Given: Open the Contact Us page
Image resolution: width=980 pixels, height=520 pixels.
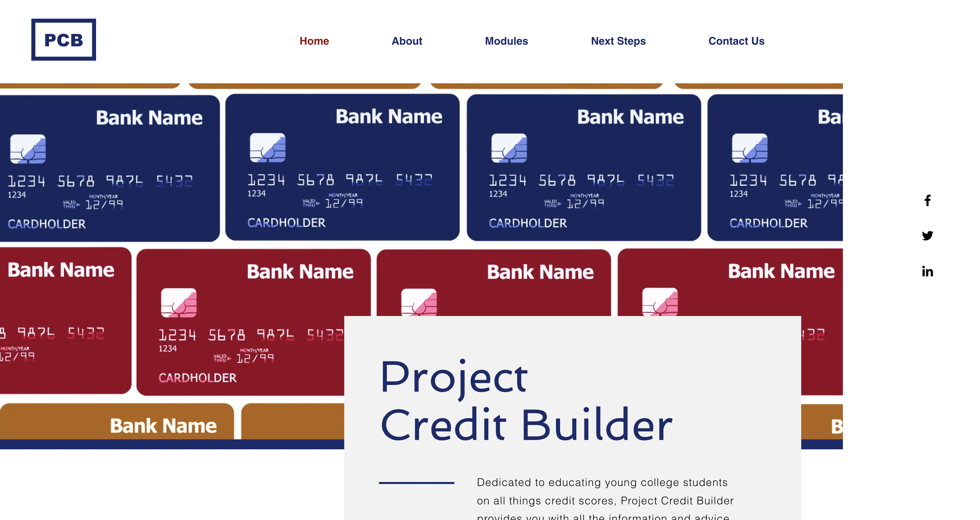Looking at the screenshot, I should click(x=736, y=41).
